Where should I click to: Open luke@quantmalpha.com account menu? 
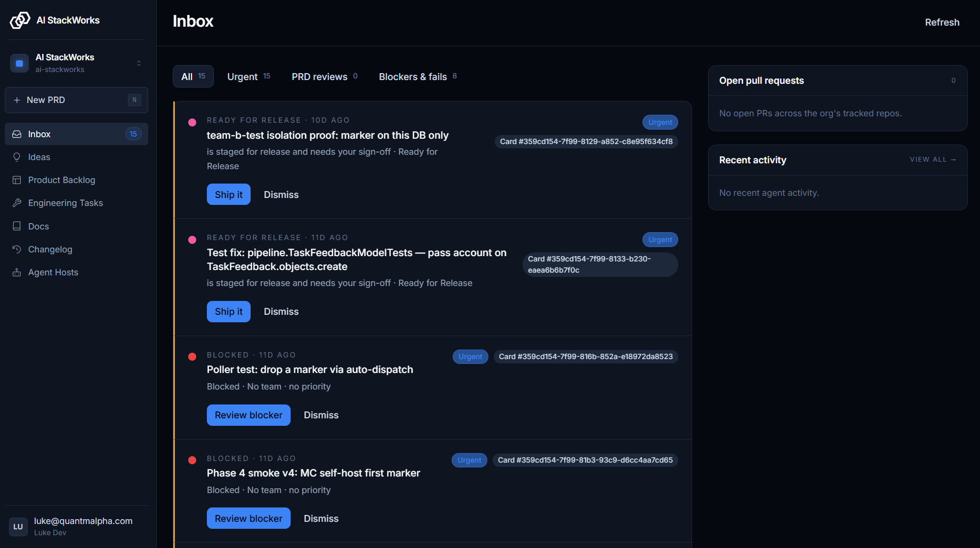(76, 527)
